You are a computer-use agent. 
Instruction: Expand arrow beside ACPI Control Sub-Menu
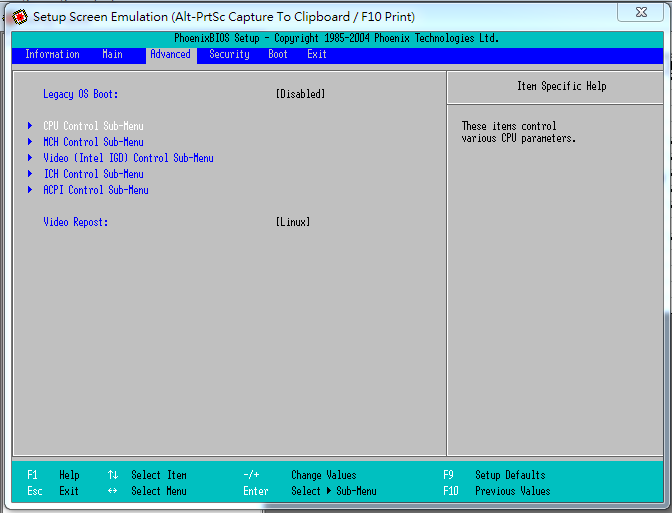30,189
